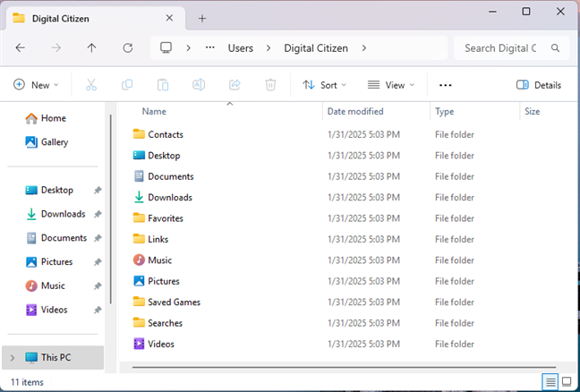Click Digital Citizen in the breadcrumb

[316, 48]
